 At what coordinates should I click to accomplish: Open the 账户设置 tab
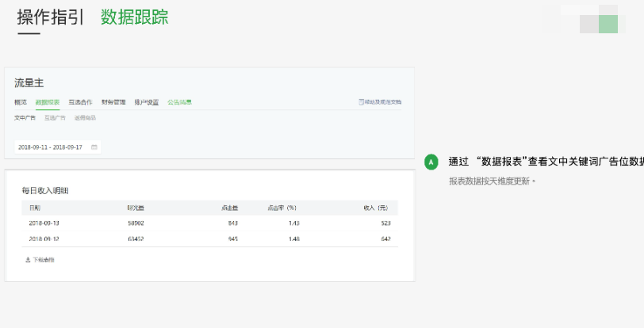tap(146, 102)
